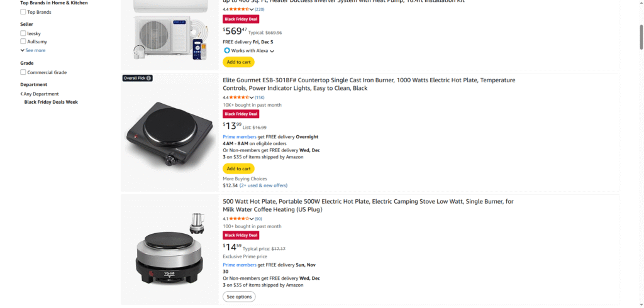The height and width of the screenshot is (308, 644).
Task: Check the Top Brands checkbox
Action: [23, 12]
